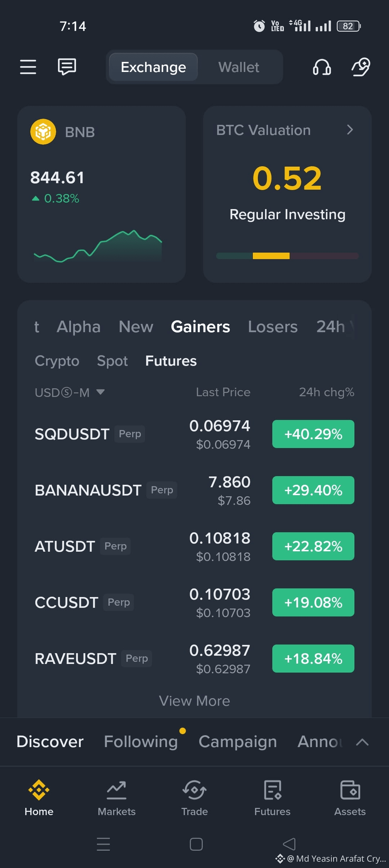Viewport: 389px width, 868px height.
Task: Switch market filter to Spot
Action: pos(112,361)
